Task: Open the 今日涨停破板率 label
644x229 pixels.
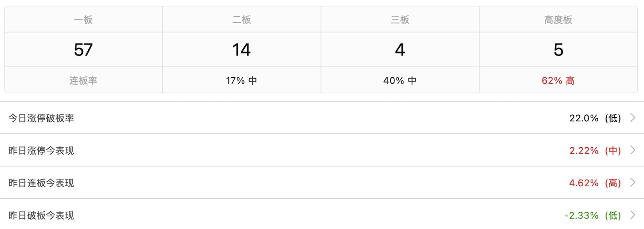Action: pos(41,118)
